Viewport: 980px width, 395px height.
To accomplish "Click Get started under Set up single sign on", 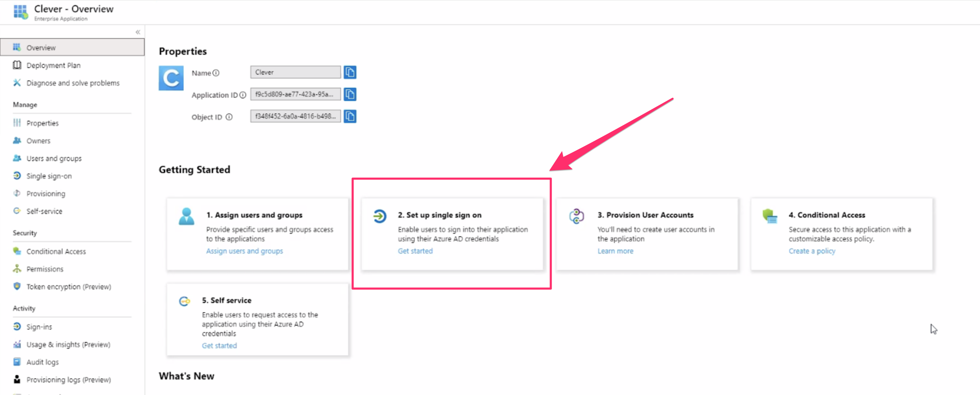I will pyautogui.click(x=415, y=251).
